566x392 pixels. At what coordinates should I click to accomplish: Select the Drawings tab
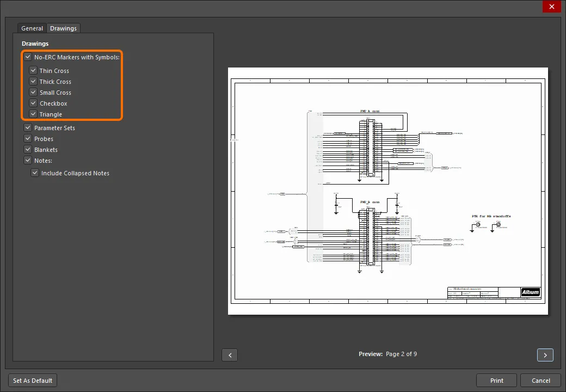click(x=63, y=28)
